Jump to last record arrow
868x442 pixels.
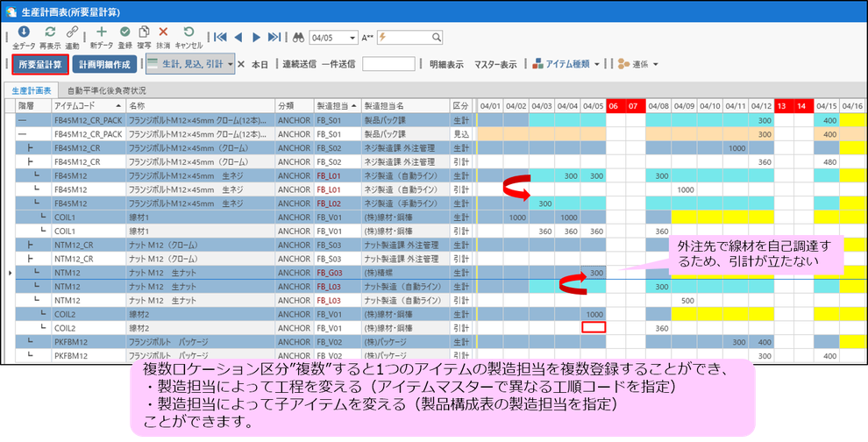pyautogui.click(x=274, y=37)
